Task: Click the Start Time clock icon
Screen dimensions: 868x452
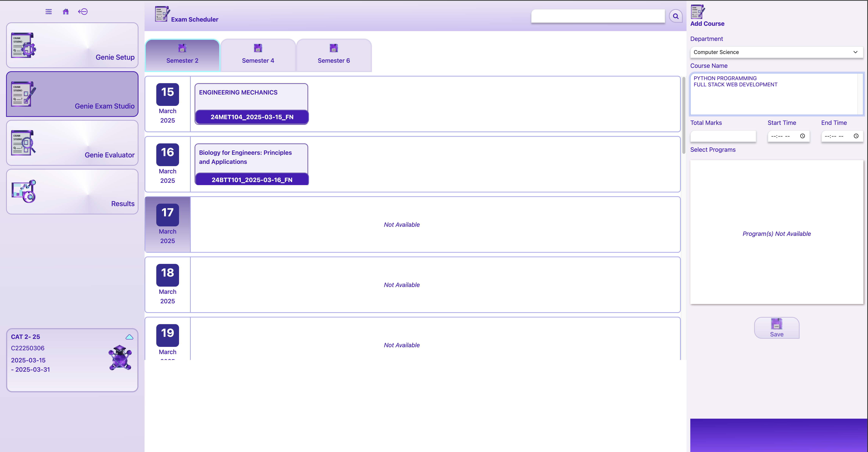Action: point(803,136)
